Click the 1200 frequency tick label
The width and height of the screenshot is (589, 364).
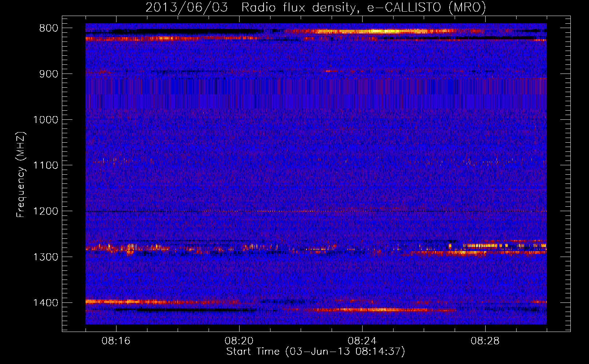coord(46,211)
